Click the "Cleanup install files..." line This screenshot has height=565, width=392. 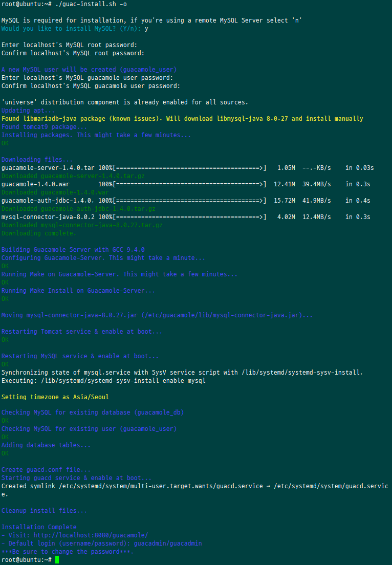click(44, 511)
